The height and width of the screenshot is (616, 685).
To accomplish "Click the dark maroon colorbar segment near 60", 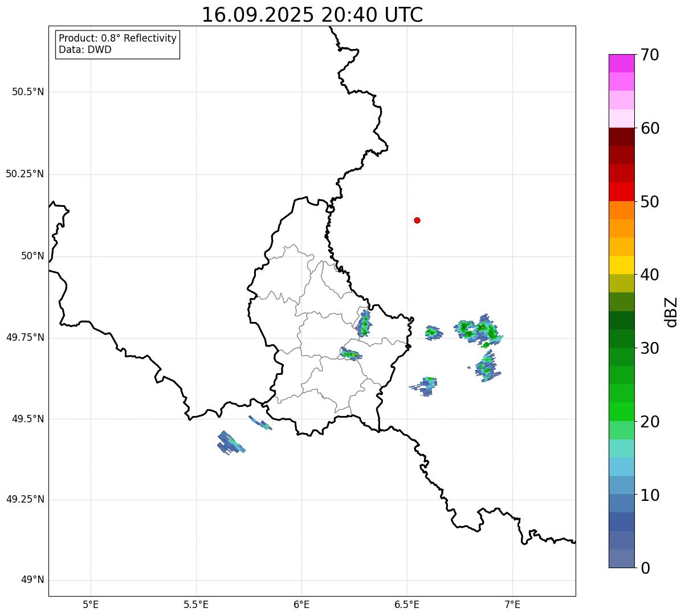I will tap(621, 137).
